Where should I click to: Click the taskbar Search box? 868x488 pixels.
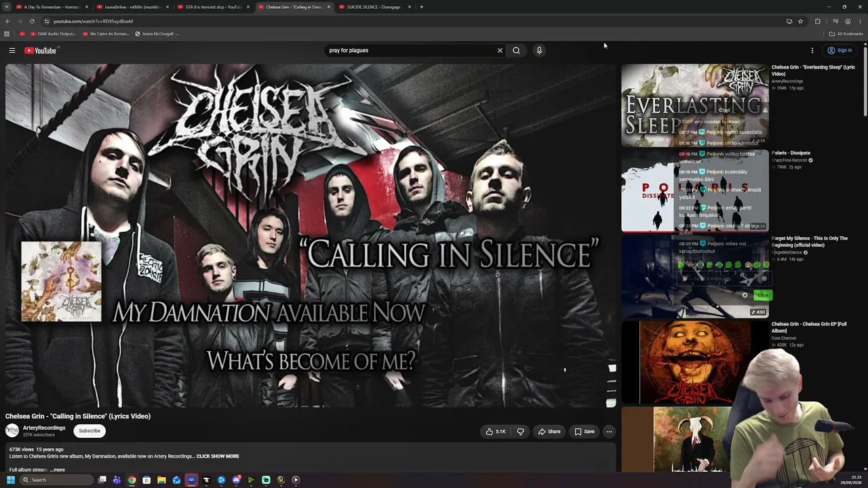tap(57, 480)
